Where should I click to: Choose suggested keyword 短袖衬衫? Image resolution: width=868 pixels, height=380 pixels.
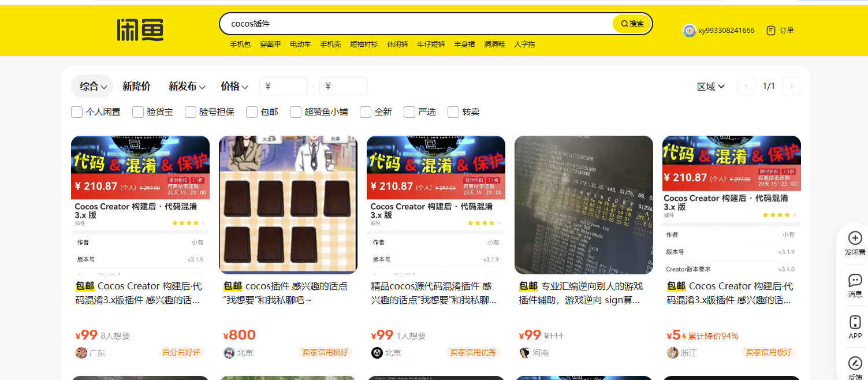364,44
